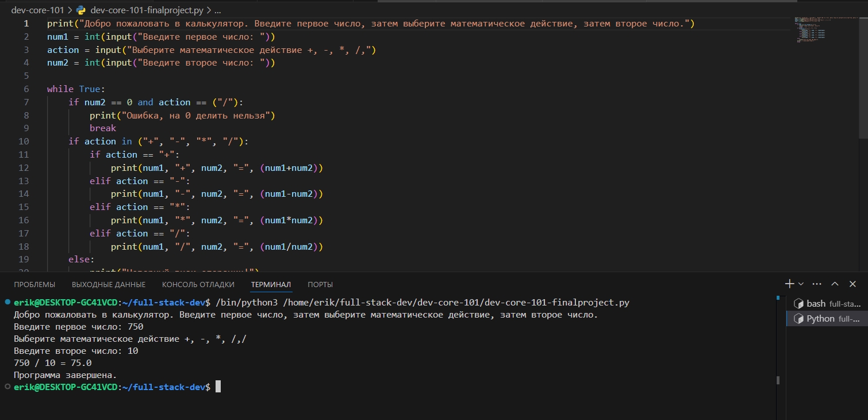Click the terminal vertical scrollbar thumb
Viewport: 868px width, 420px height.
[x=778, y=380]
